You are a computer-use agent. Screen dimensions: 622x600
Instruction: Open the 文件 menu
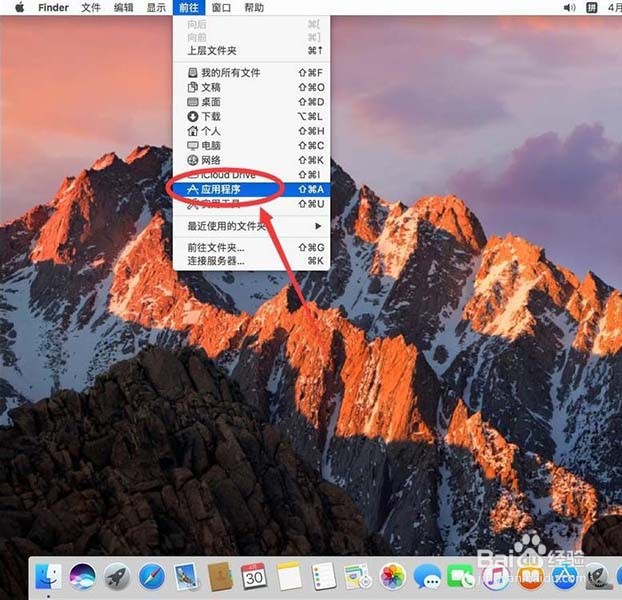(91, 8)
